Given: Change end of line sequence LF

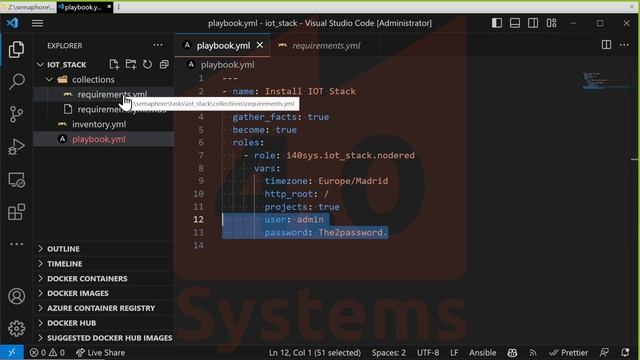Looking at the screenshot, I should pyautogui.click(x=454, y=353).
